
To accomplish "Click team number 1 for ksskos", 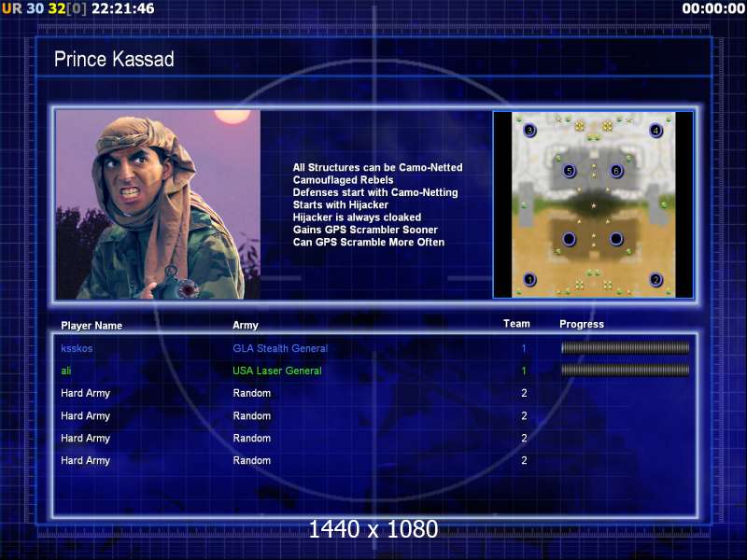I will (524, 348).
